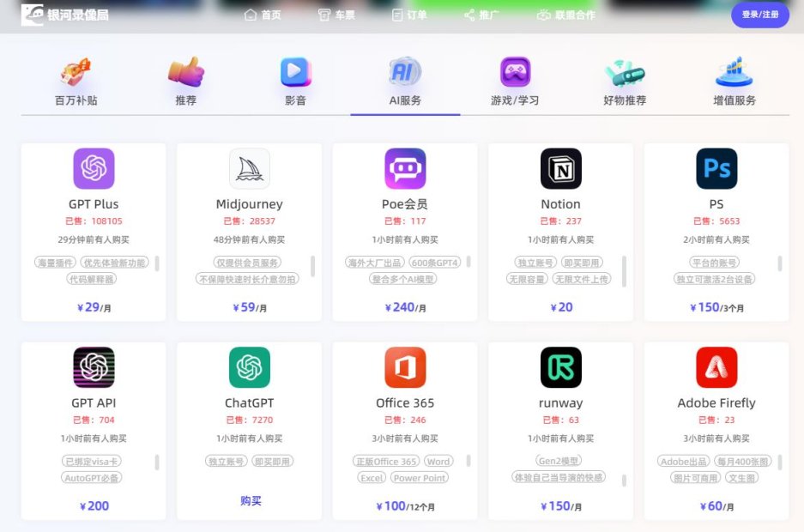The image size is (804, 532).
Task: Click the 登录/注册 login button
Action: pos(760,15)
